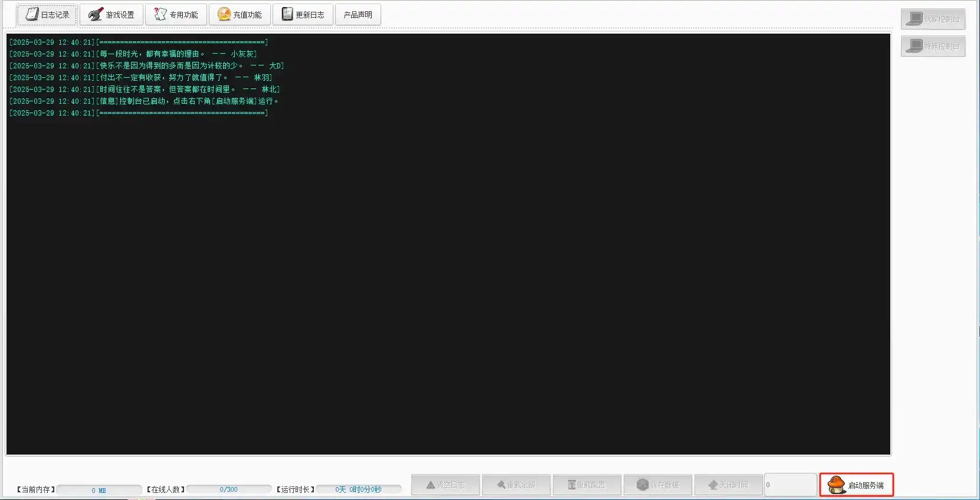The image size is (980, 500).
Task: Open the 产品声明 tab
Action: click(358, 15)
